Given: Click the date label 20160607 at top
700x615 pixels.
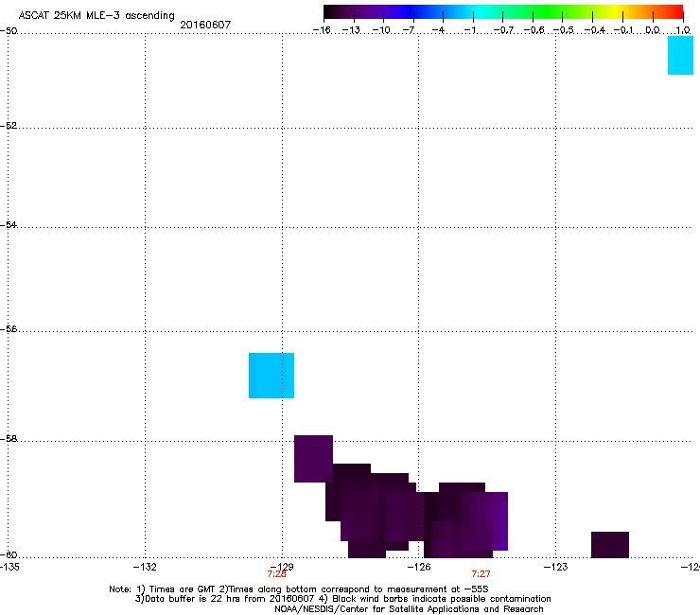Looking at the screenshot, I should pyautogui.click(x=205, y=25).
